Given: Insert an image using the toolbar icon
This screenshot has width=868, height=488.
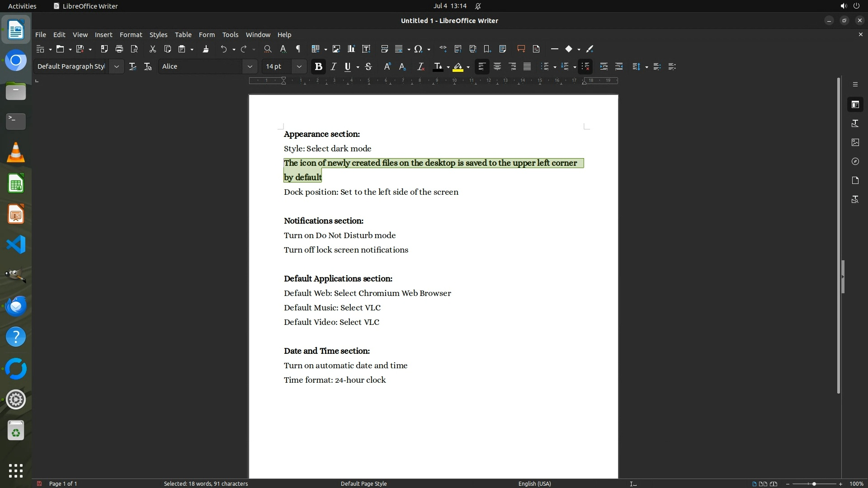Looking at the screenshot, I should click(336, 49).
